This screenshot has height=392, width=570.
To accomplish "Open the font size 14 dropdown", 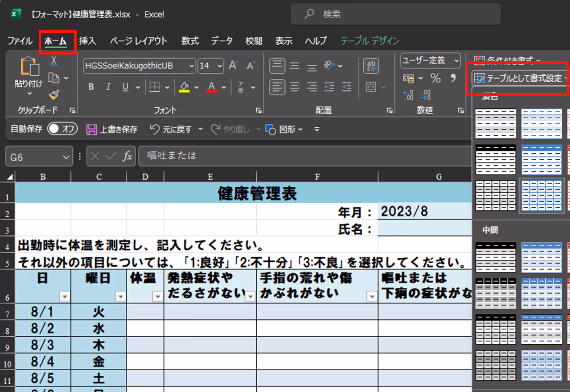I will 220,66.
